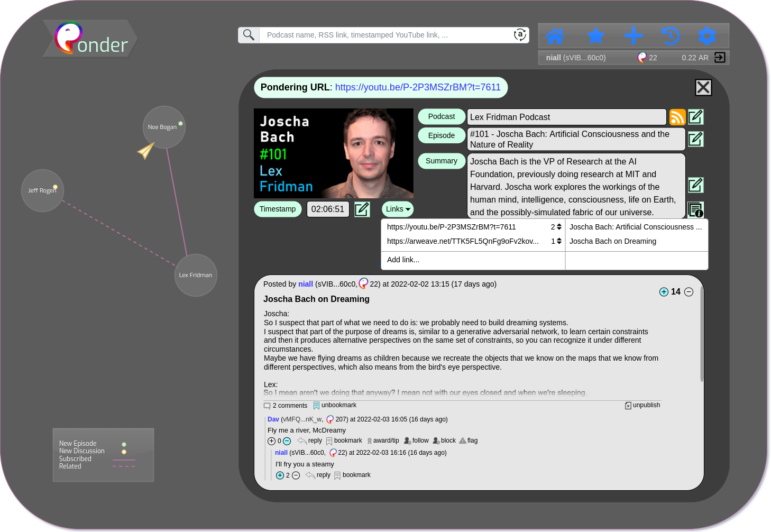Viewport: 771px width, 532px height.
Task: Log out using the exit icon
Action: 720,58
